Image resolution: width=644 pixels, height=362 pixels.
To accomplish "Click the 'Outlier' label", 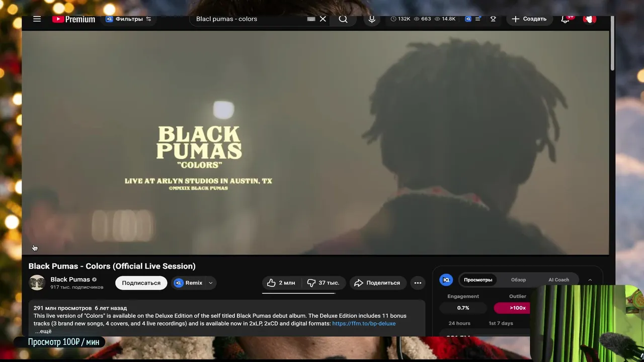I will click(x=517, y=296).
